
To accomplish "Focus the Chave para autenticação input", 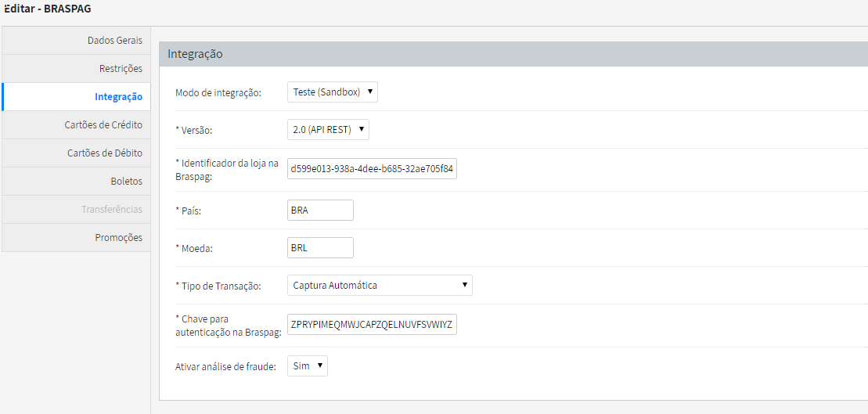I will (372, 325).
